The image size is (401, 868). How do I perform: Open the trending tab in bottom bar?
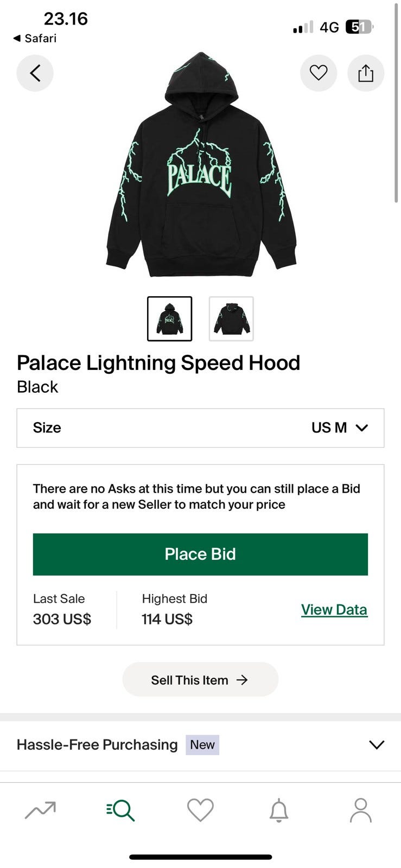point(40,810)
